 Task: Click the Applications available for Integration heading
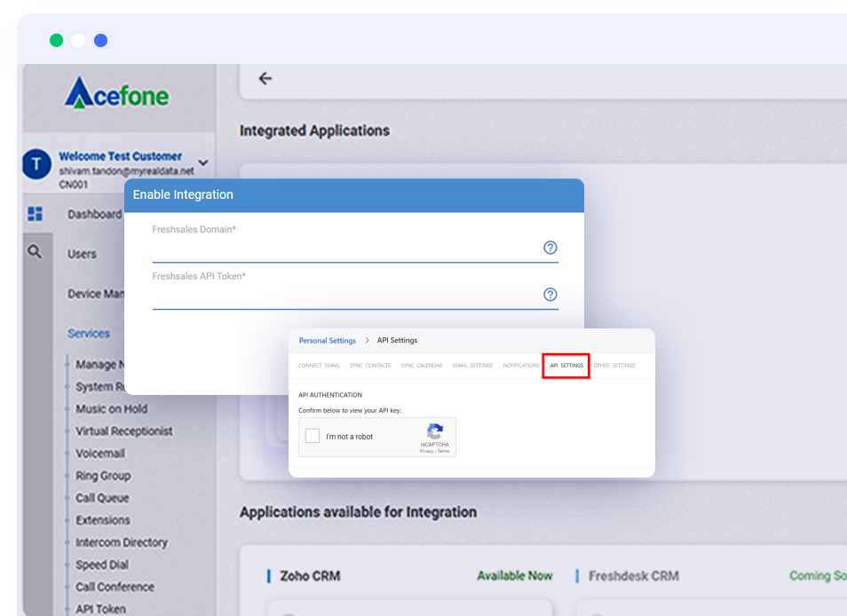pos(358,512)
